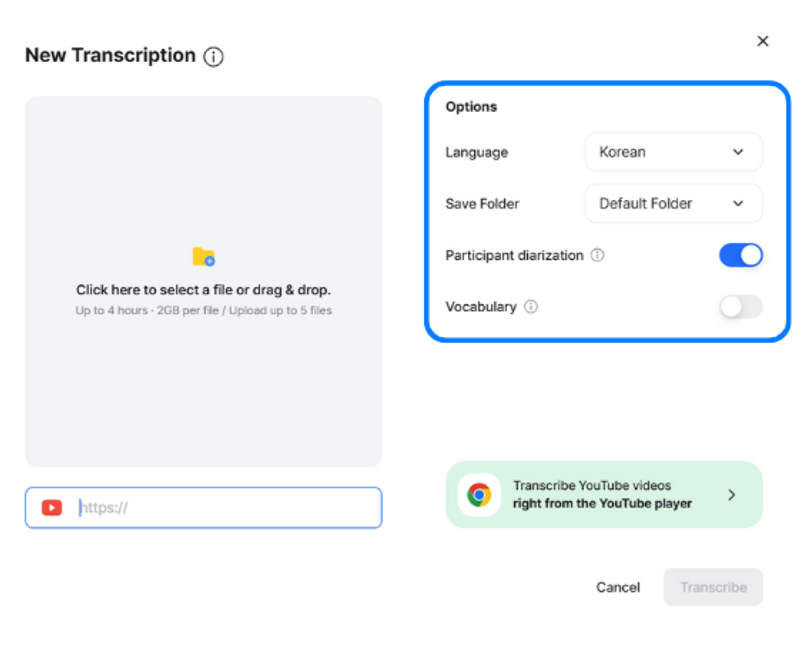
Task: Open the Vocabulary info tooltip icon
Action: (x=531, y=307)
